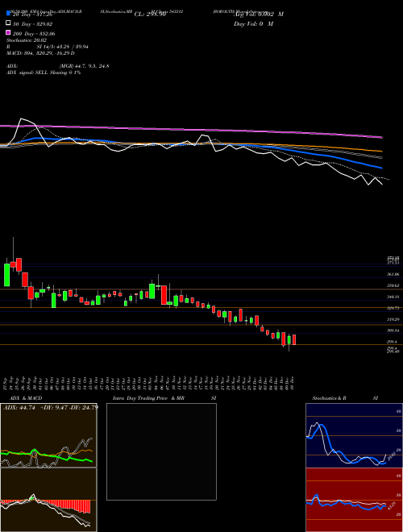Click the blue 20 Day legend swatch
This screenshot has width=403, height=532.
(9, 13)
